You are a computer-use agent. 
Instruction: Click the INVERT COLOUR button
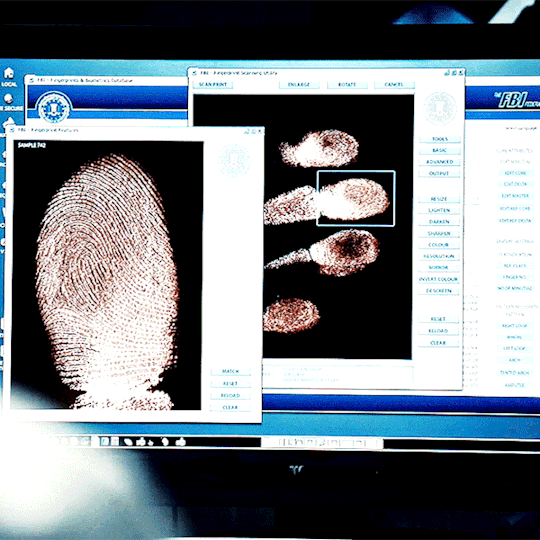439,279
